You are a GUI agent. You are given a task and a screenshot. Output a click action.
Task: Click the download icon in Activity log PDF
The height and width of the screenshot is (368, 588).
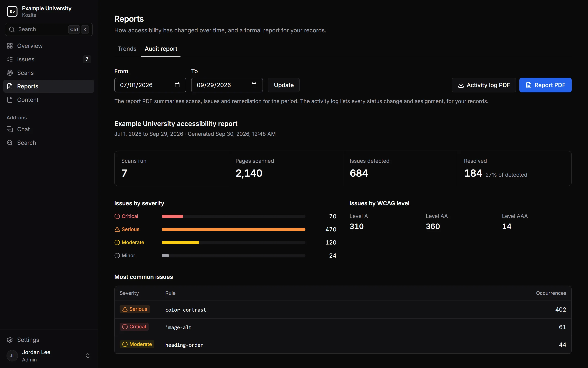coord(461,85)
